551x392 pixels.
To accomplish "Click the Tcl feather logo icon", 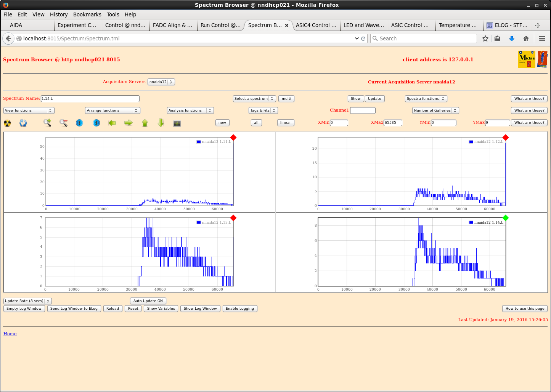I will (542, 59).
